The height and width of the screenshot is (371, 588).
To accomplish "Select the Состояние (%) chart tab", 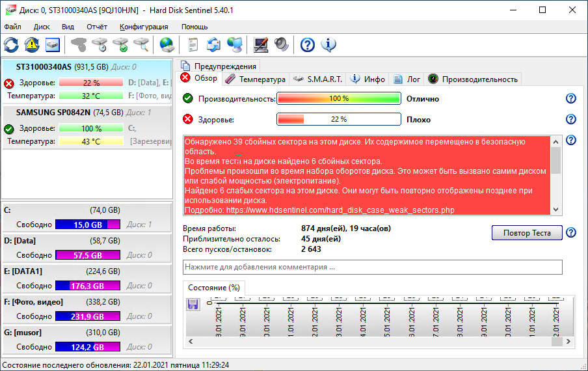I will coord(214,287).
